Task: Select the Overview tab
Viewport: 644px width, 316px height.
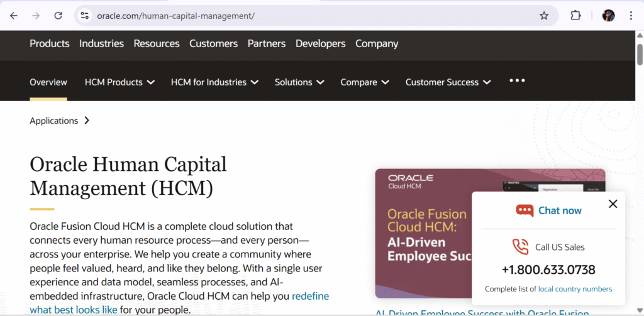Action: (x=48, y=82)
